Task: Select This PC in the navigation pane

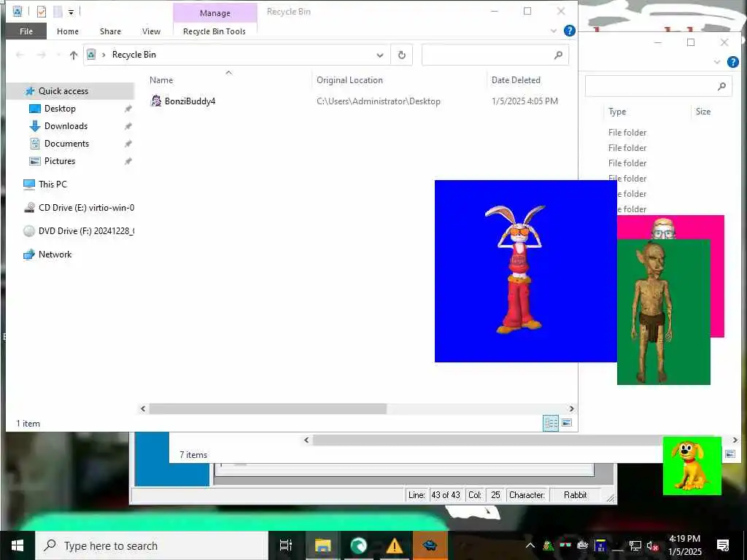Action: [53, 184]
